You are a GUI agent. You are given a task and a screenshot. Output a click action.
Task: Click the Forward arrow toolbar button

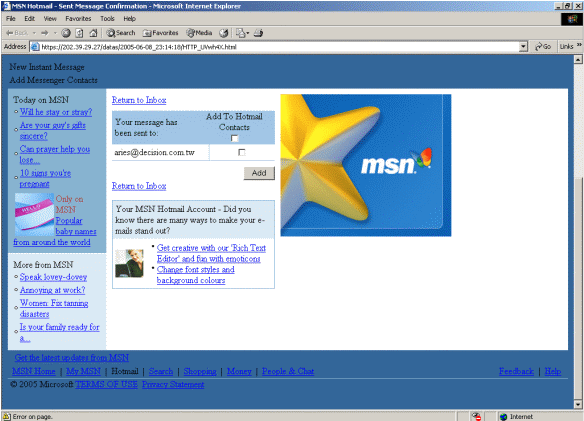click(x=45, y=33)
